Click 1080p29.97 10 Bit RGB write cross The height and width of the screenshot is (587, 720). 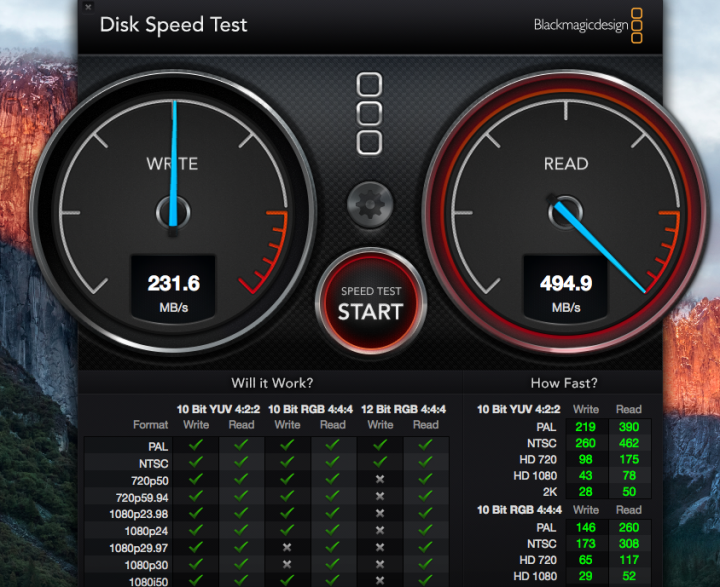coord(287,547)
